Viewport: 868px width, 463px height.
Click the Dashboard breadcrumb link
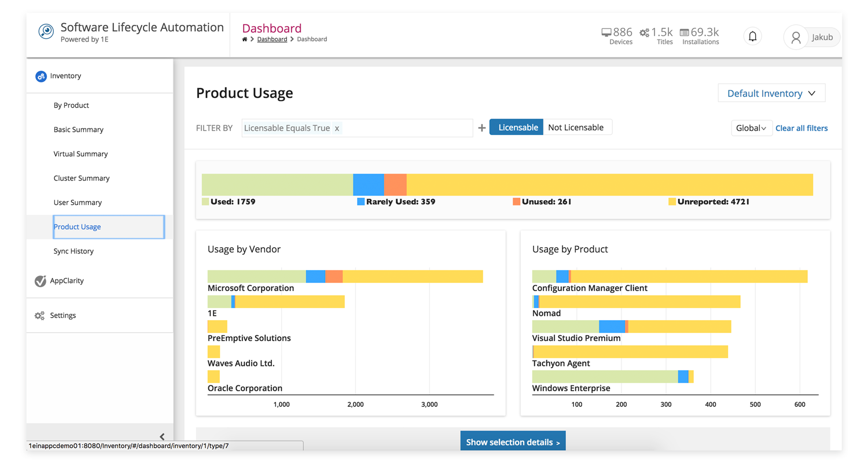click(x=272, y=39)
